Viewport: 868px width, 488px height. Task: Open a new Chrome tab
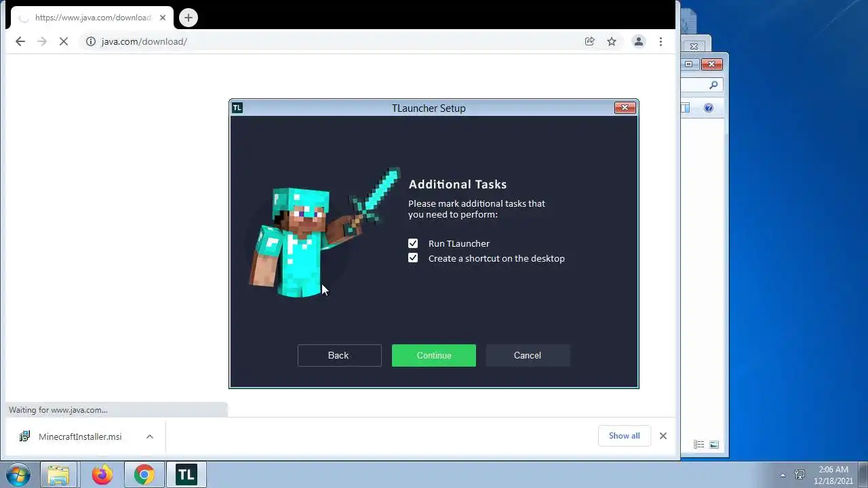tap(189, 18)
